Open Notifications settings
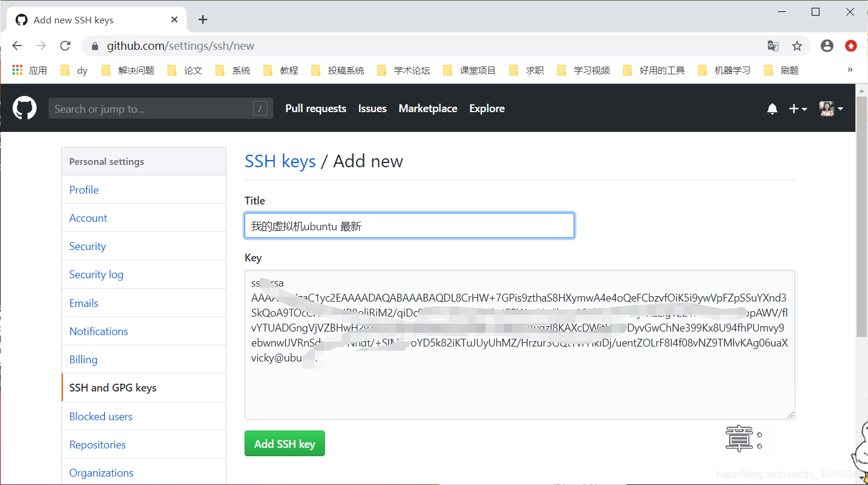The image size is (868, 485). [x=144, y=332]
